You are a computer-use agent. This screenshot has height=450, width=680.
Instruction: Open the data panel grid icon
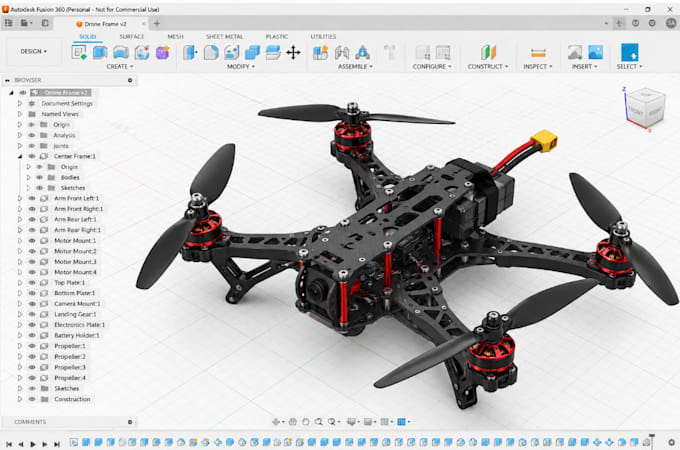(x=8, y=23)
